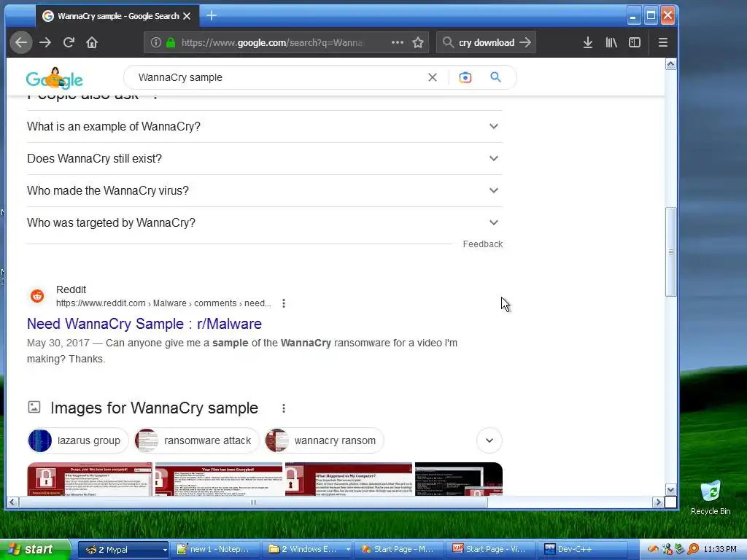Open page actions three-dot menu in address bar
The width and height of the screenshot is (747, 560).
pyautogui.click(x=398, y=42)
